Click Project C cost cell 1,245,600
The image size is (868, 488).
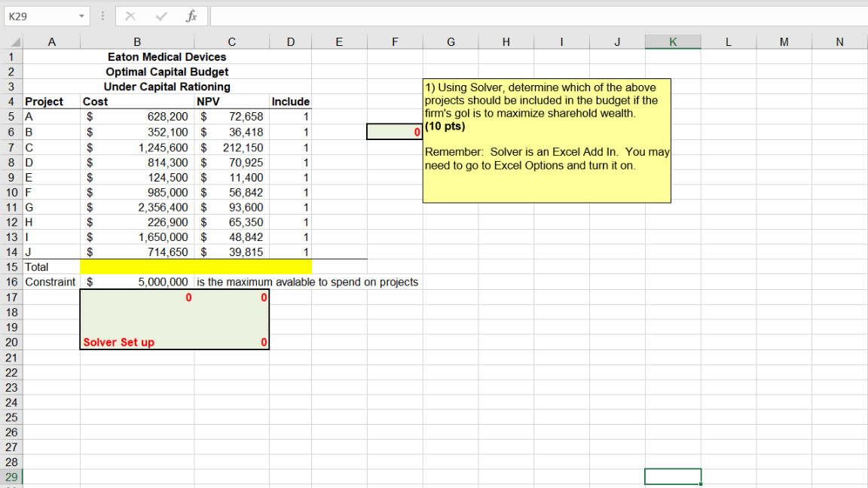(x=137, y=148)
